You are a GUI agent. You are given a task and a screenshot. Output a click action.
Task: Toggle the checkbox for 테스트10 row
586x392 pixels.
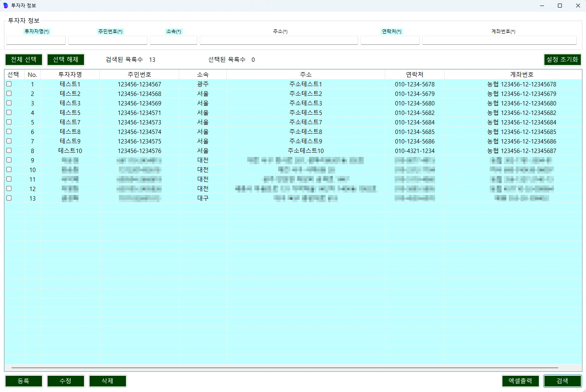point(9,151)
